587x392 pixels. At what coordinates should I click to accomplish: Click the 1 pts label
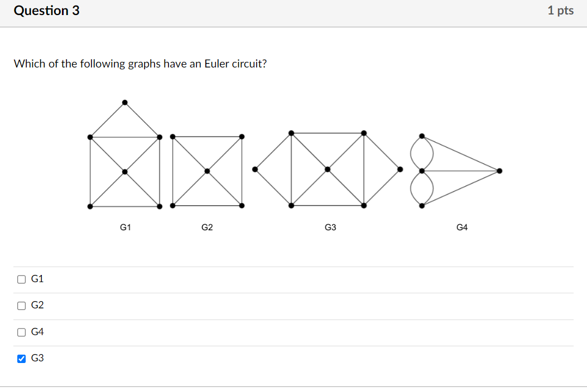tap(561, 10)
